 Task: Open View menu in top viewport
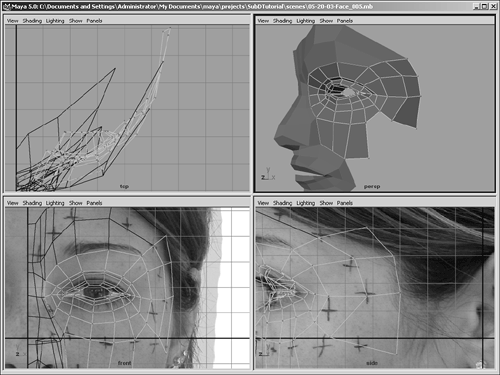(13, 21)
